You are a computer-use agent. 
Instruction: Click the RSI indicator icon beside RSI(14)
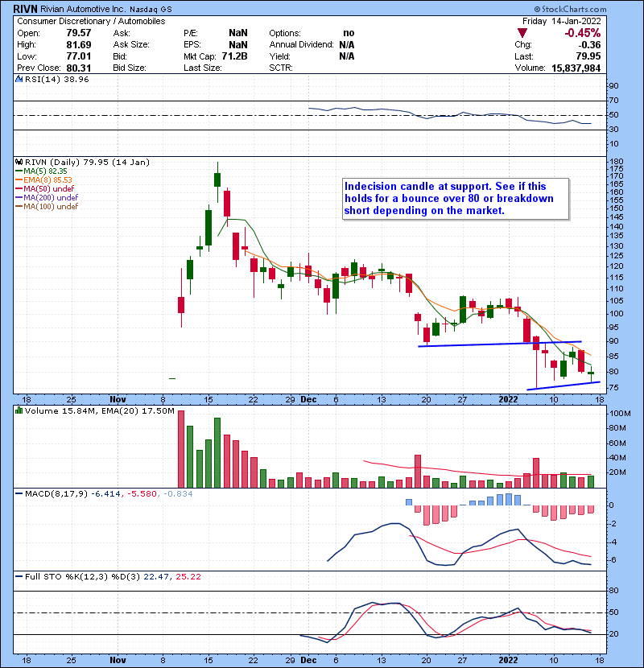click(x=19, y=79)
